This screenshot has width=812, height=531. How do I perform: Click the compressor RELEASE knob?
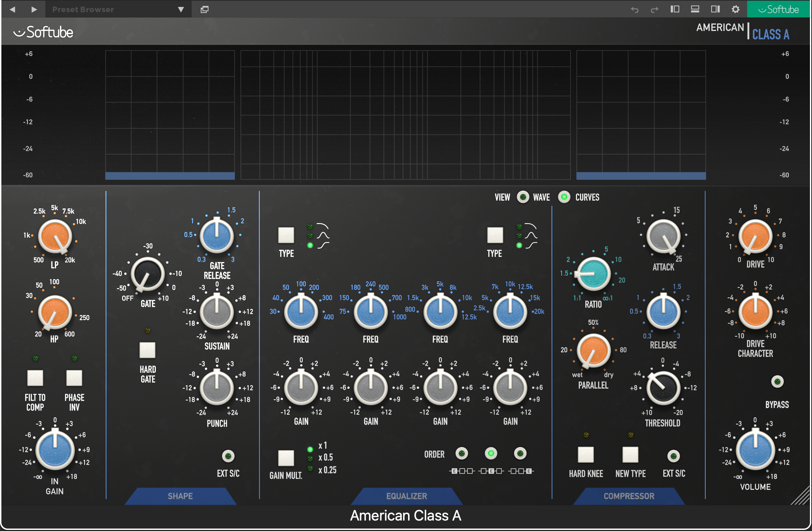pyautogui.click(x=663, y=311)
